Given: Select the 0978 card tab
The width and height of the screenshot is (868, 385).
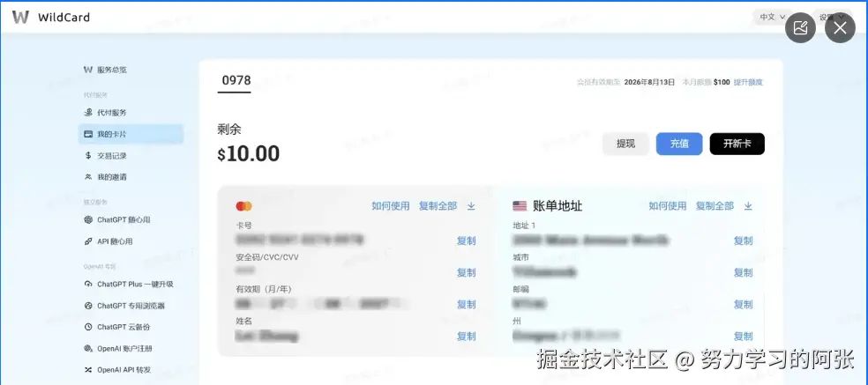Looking at the screenshot, I should tap(236, 81).
